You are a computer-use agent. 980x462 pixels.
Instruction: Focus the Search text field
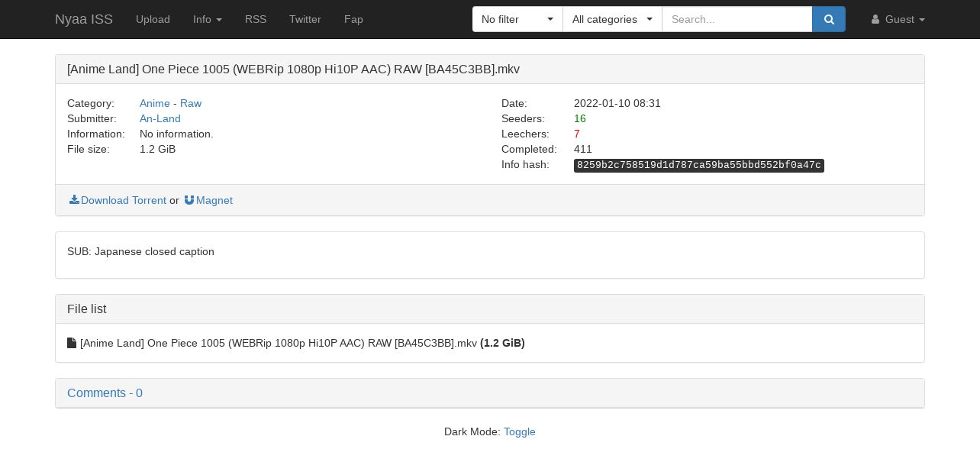point(737,19)
